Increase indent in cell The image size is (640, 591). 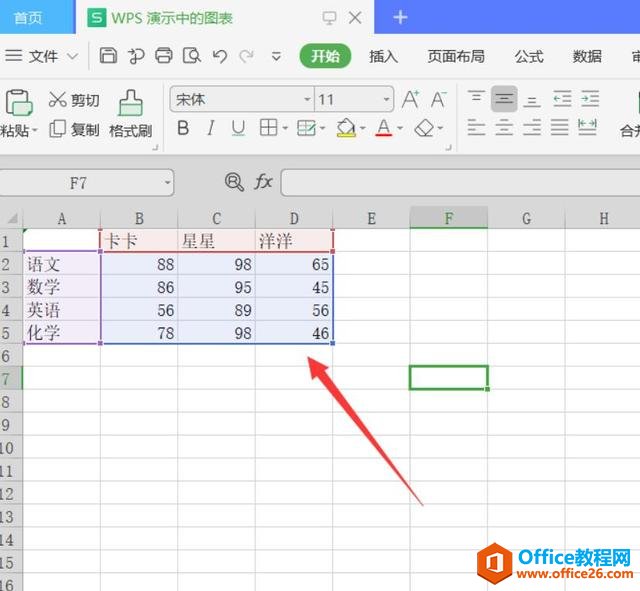pyautogui.click(x=590, y=99)
